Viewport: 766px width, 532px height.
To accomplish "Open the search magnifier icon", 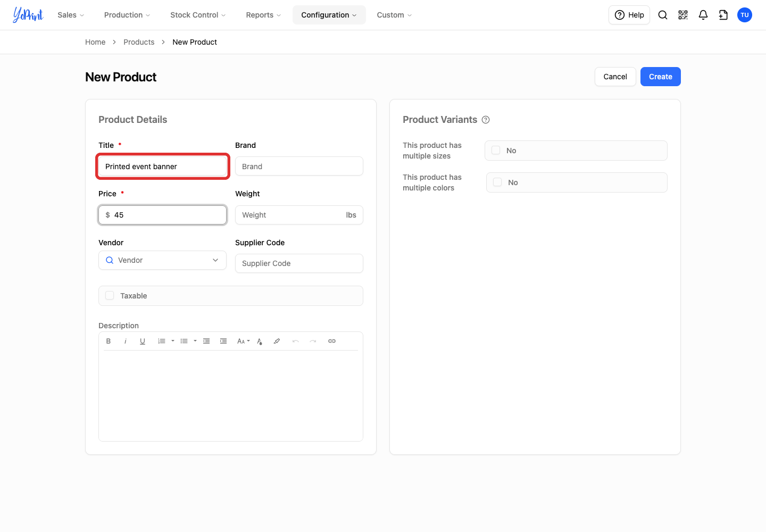I will [663, 15].
